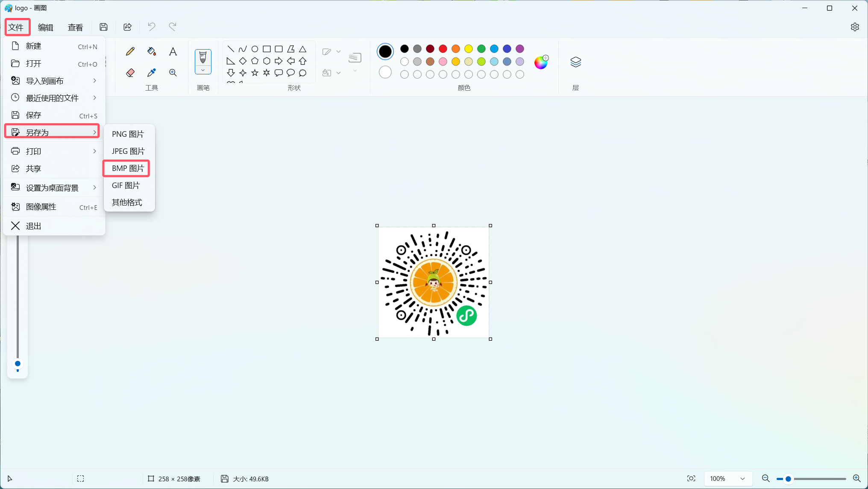
Task: Click the zoom in magnifier button
Action: coord(856,479)
